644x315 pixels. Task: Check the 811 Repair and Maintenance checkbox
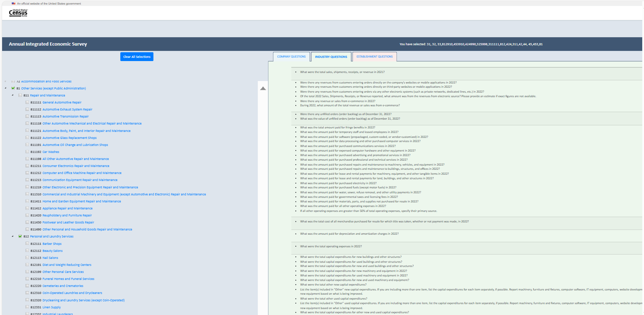click(20, 95)
